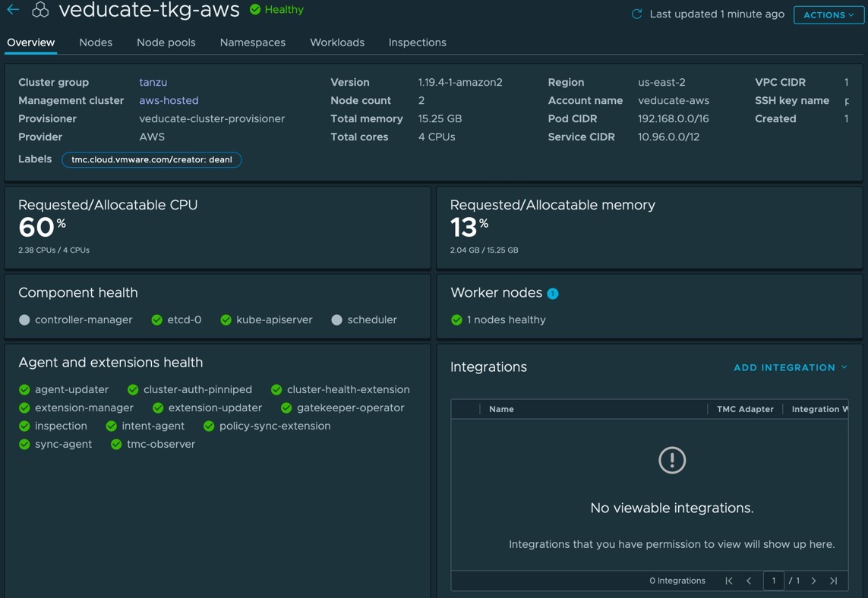The image size is (868, 598).
Task: Click the tmc.cloud.vmware.com/creator label tag
Action: coord(152,160)
